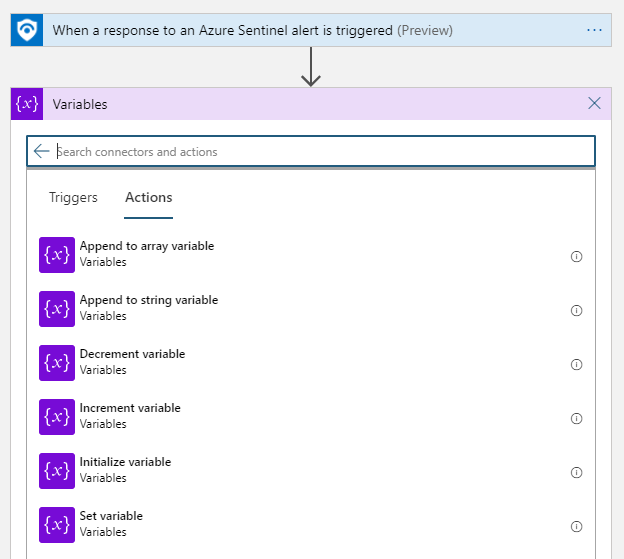Show info for Initialize variable
624x559 pixels.
pyautogui.click(x=576, y=473)
